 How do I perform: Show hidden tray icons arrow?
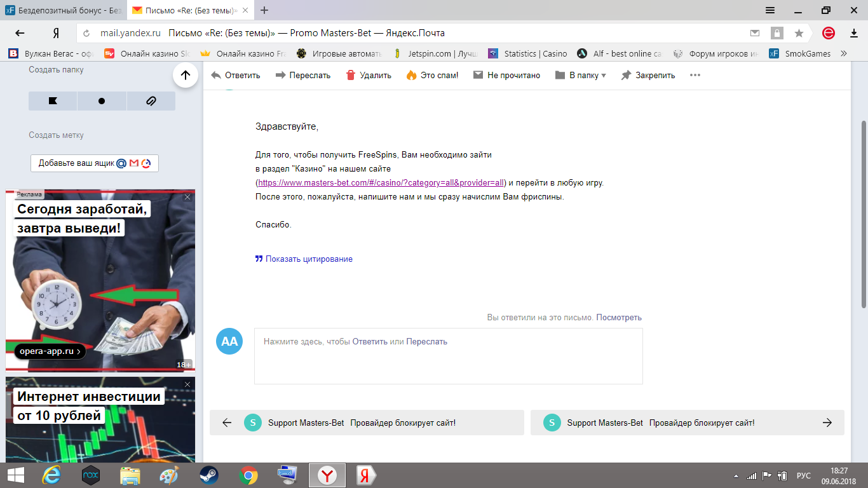(736, 476)
